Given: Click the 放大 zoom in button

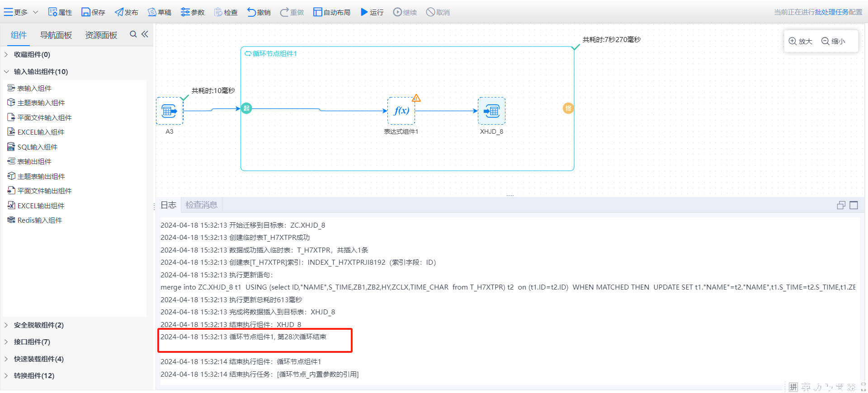Looking at the screenshot, I should coord(801,41).
